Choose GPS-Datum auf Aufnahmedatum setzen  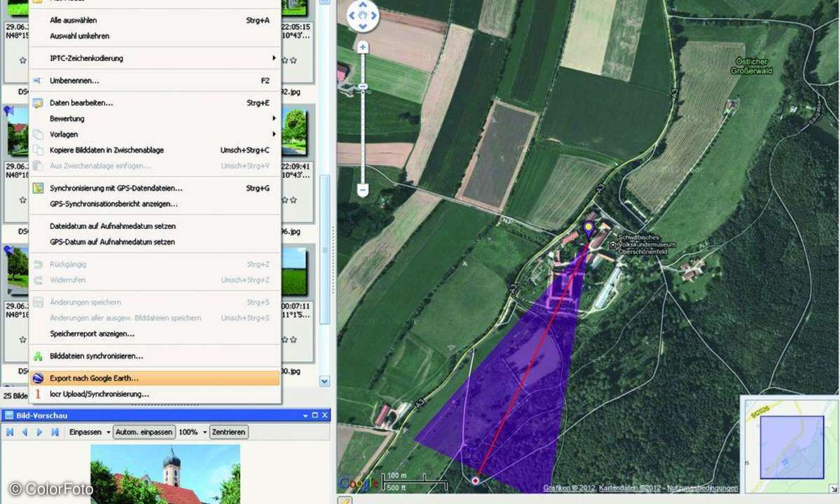155,241
